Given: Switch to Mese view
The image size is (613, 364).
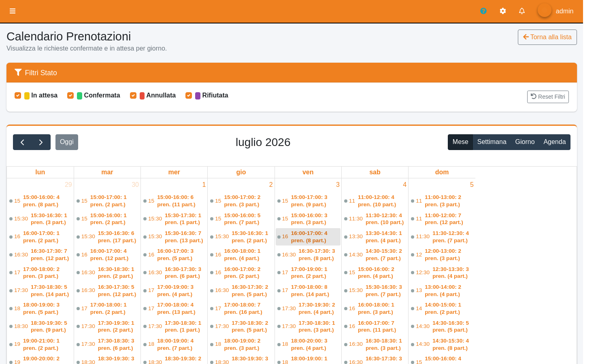Looking at the screenshot, I should [x=460, y=142].
